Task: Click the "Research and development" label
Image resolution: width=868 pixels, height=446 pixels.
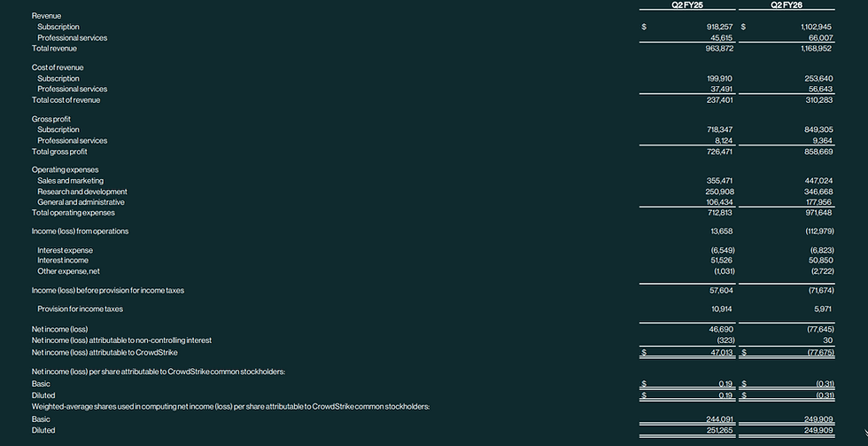Action: [81, 192]
